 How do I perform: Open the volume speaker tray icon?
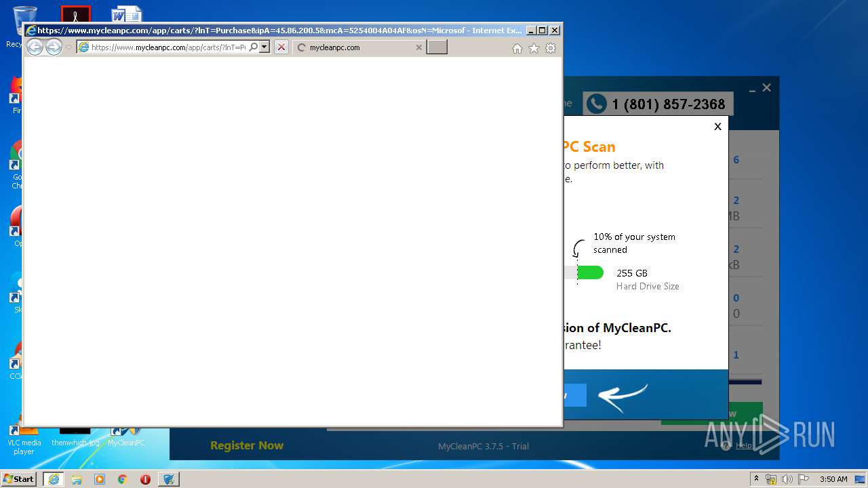tap(787, 479)
